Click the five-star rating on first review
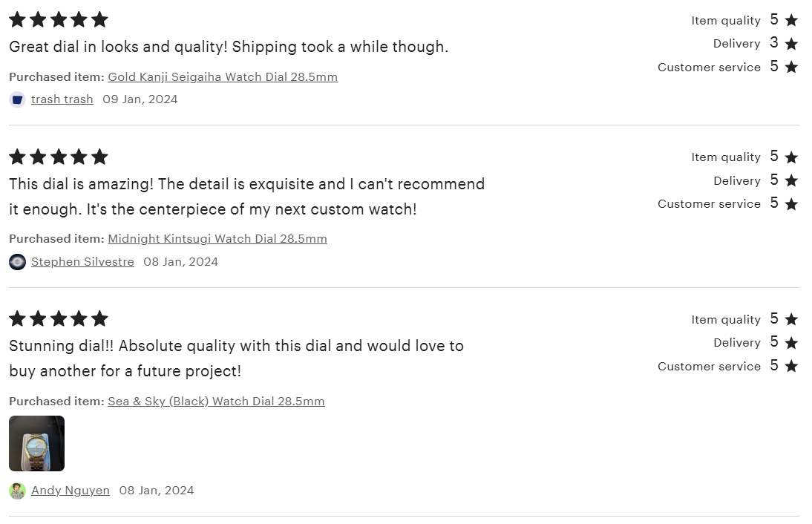 [x=59, y=20]
